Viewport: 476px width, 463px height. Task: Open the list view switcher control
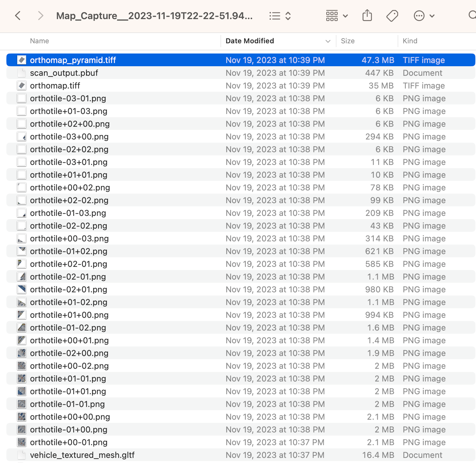[280, 16]
